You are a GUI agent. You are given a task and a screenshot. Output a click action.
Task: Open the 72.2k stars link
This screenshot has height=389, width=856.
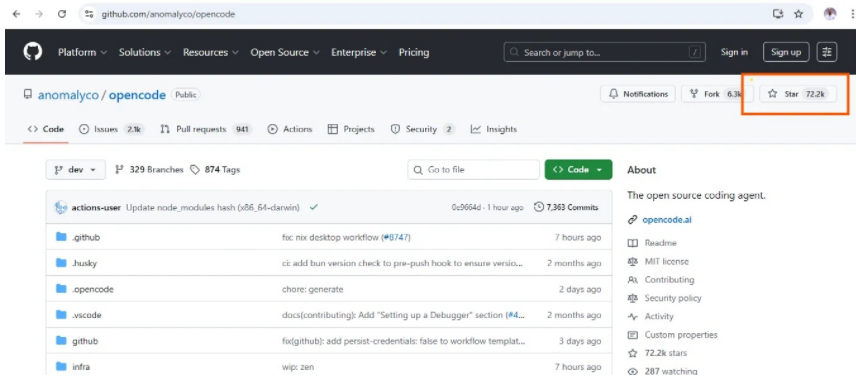pos(665,353)
